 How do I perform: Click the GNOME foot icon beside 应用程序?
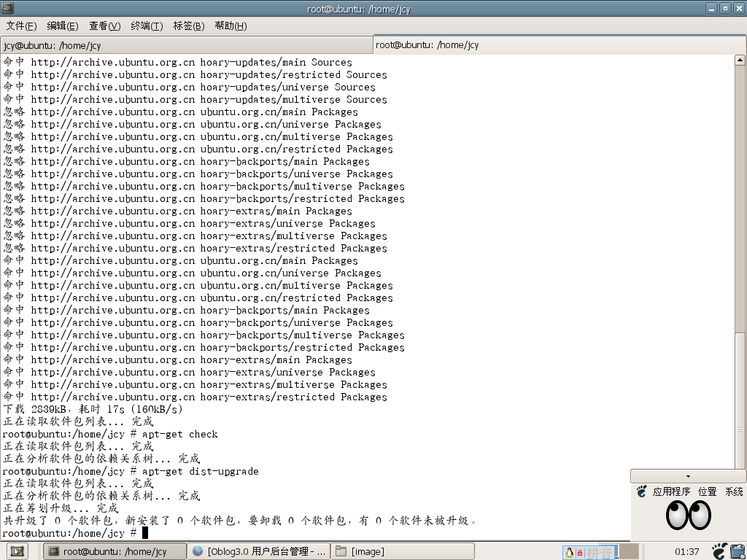pyautogui.click(x=642, y=491)
